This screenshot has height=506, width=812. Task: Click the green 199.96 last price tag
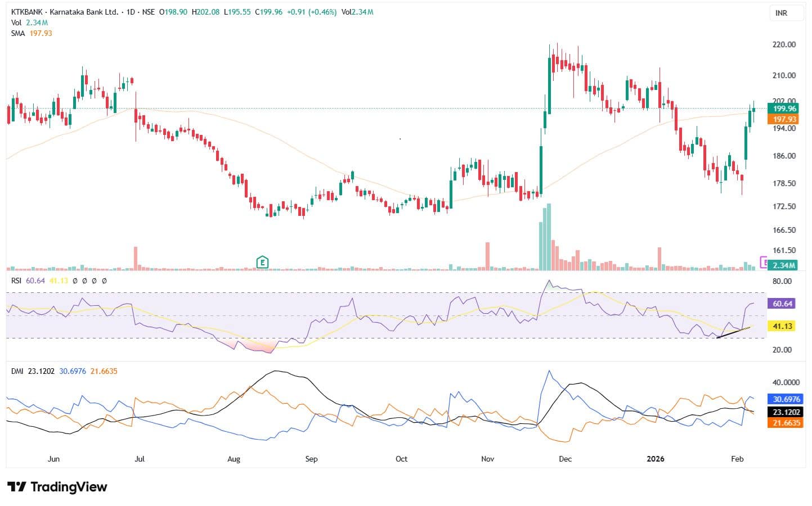tap(783, 109)
